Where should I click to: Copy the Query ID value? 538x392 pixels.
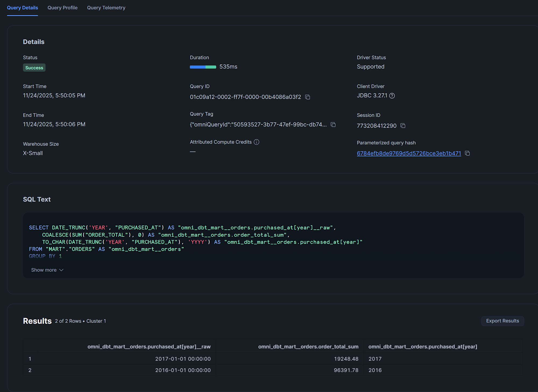coord(307,97)
